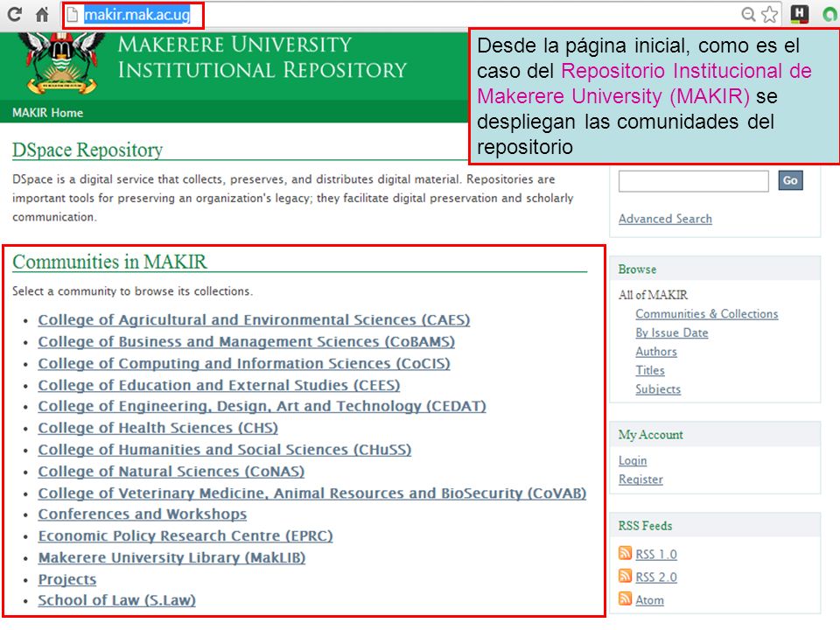
Task: Open Economic Policy Research Centre (EPRC)
Action: (x=185, y=535)
